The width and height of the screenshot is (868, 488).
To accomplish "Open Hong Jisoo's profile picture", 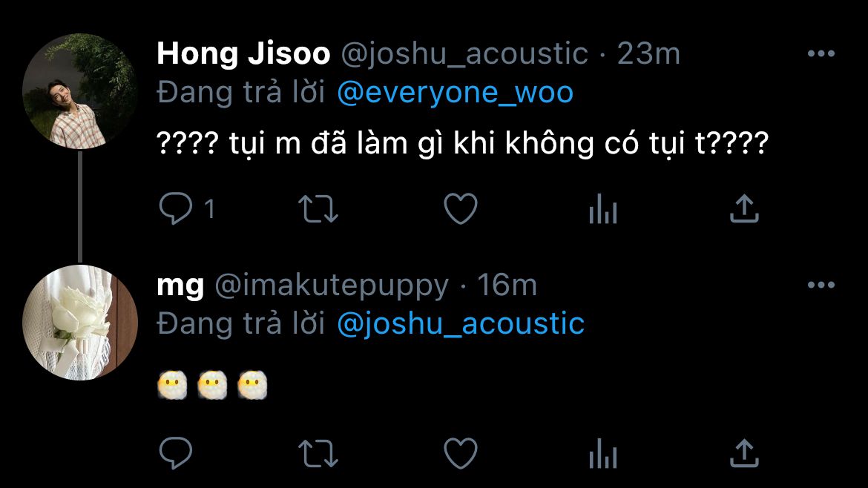I will tap(79, 91).
